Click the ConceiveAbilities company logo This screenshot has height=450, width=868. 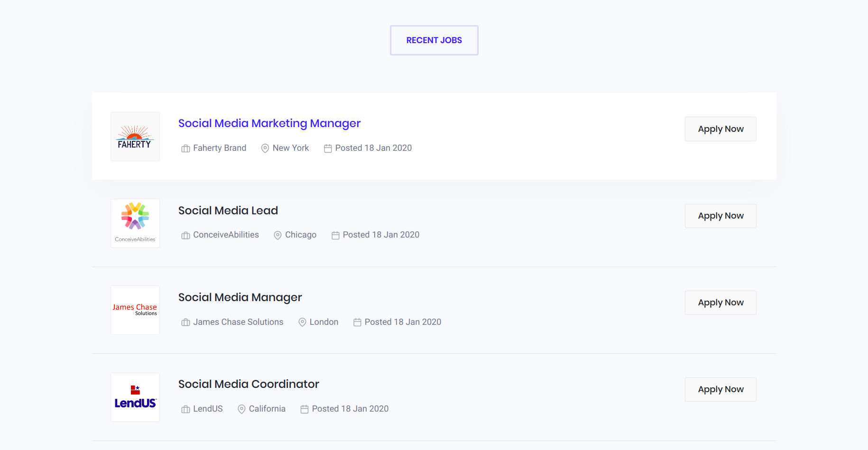pyautogui.click(x=135, y=223)
